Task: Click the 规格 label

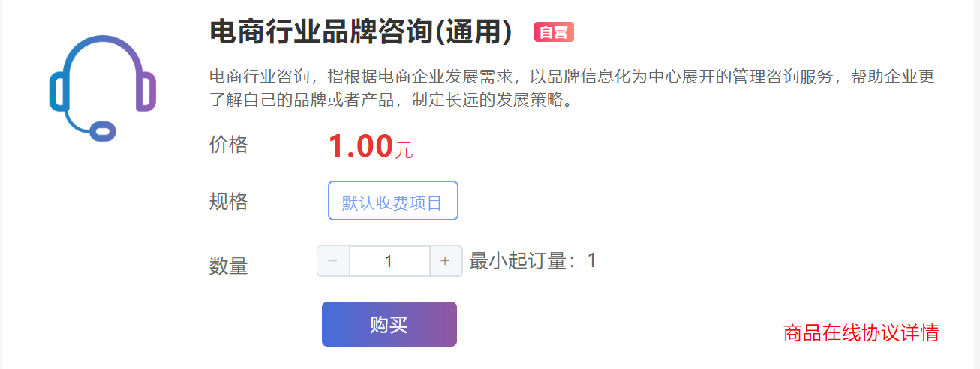Action: tap(228, 202)
